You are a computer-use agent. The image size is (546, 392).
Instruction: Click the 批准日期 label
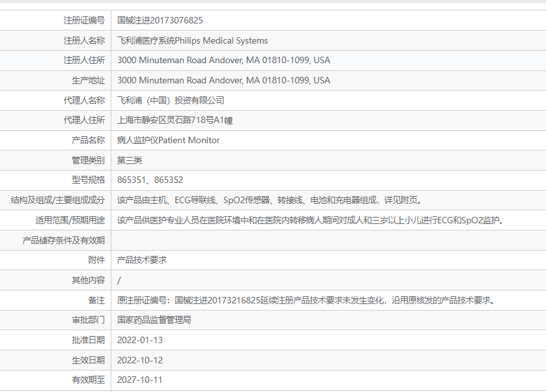(x=88, y=340)
